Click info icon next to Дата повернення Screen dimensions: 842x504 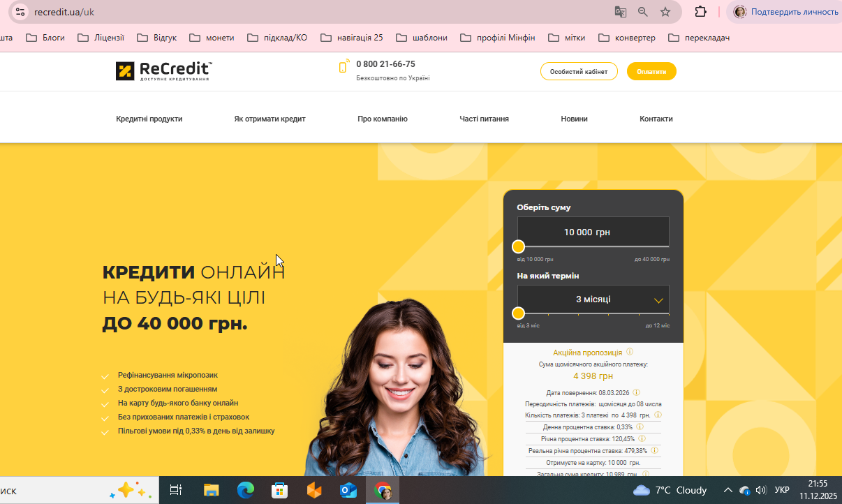pyautogui.click(x=636, y=392)
